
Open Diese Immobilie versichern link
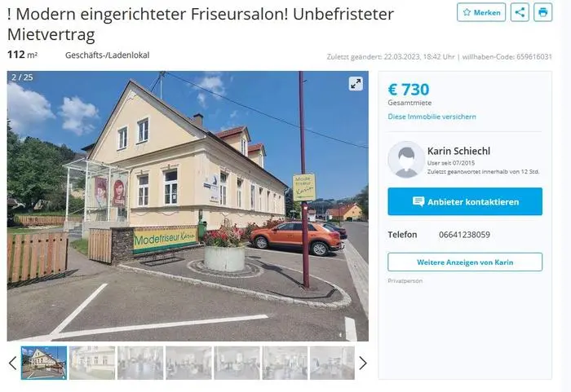point(432,117)
